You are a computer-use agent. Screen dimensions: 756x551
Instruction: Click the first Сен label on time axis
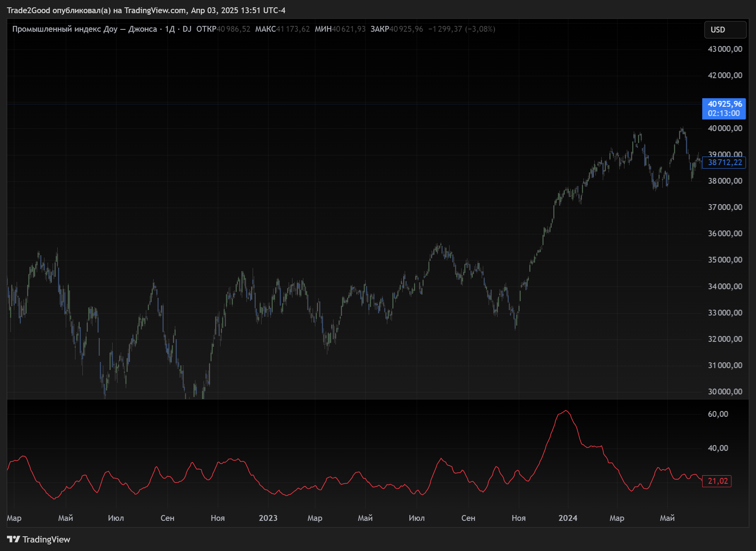(x=167, y=518)
